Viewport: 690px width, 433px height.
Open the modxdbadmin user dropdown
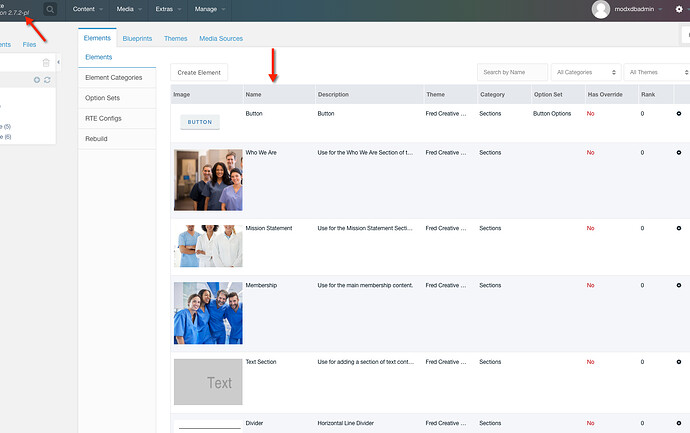point(638,9)
